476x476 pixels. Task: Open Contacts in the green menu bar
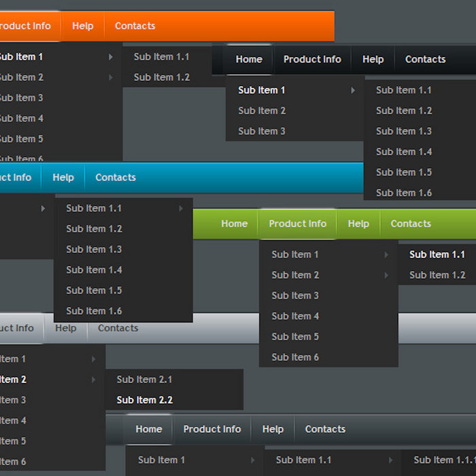[411, 224]
